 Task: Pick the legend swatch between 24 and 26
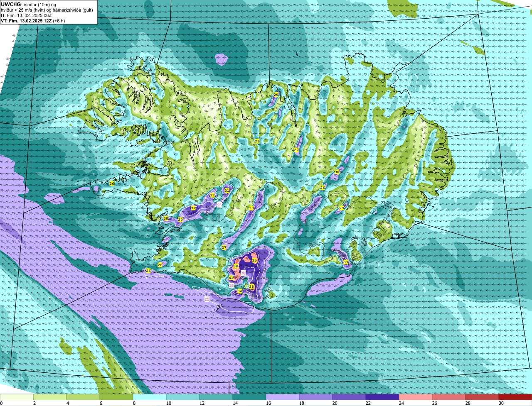coord(416,397)
